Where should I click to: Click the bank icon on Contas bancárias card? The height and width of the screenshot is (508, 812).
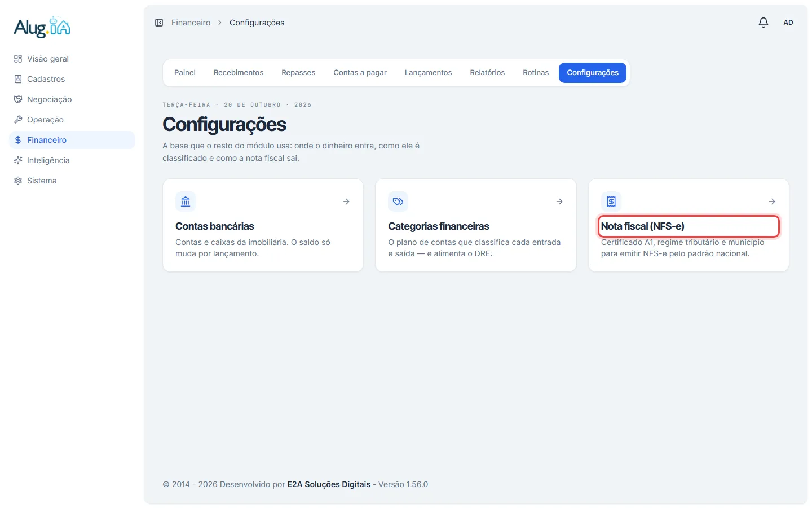186,202
